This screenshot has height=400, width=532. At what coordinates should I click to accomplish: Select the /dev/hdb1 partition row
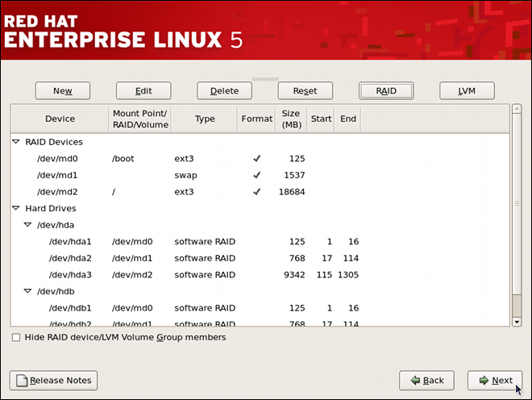[x=260, y=308]
